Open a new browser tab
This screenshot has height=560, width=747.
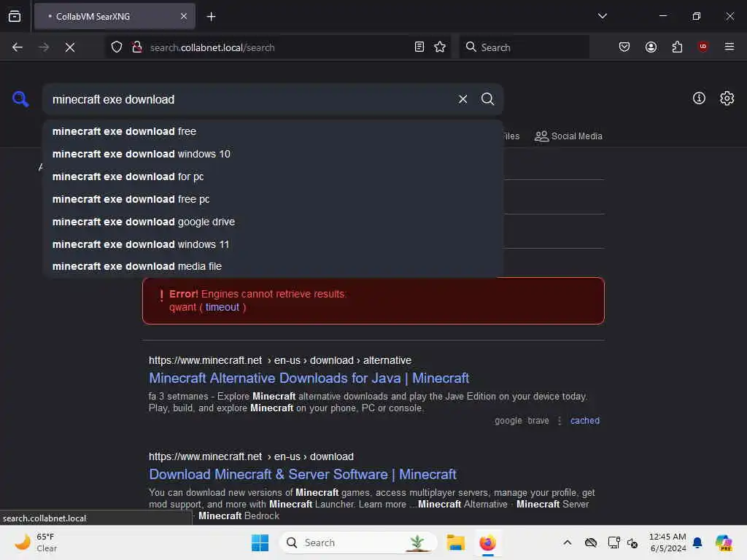pos(211,17)
